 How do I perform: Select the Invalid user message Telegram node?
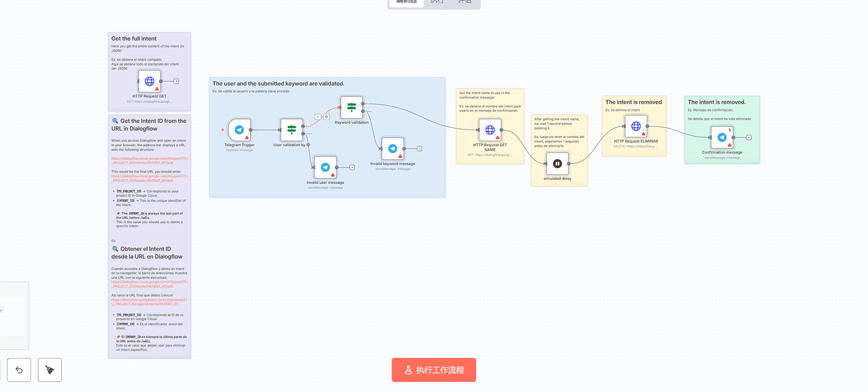point(326,168)
